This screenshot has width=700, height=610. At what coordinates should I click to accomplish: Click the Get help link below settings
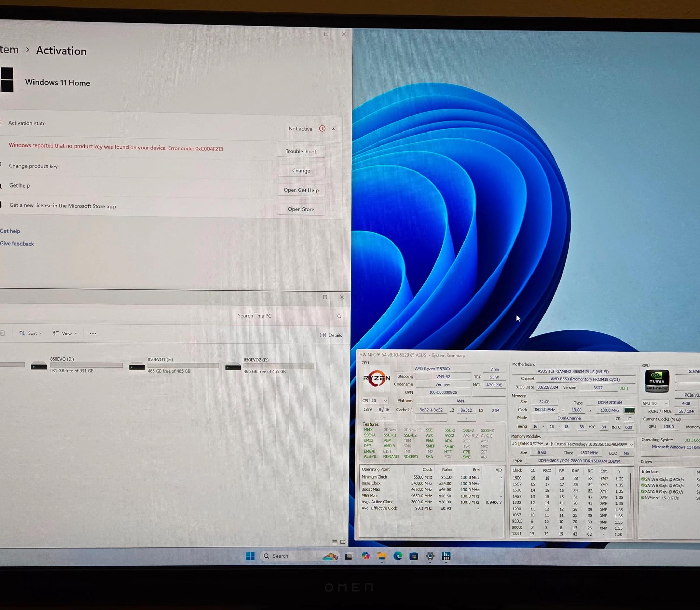[10, 231]
